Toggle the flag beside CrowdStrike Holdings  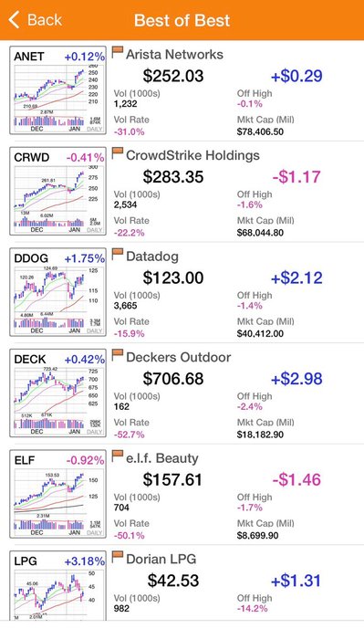point(118,153)
